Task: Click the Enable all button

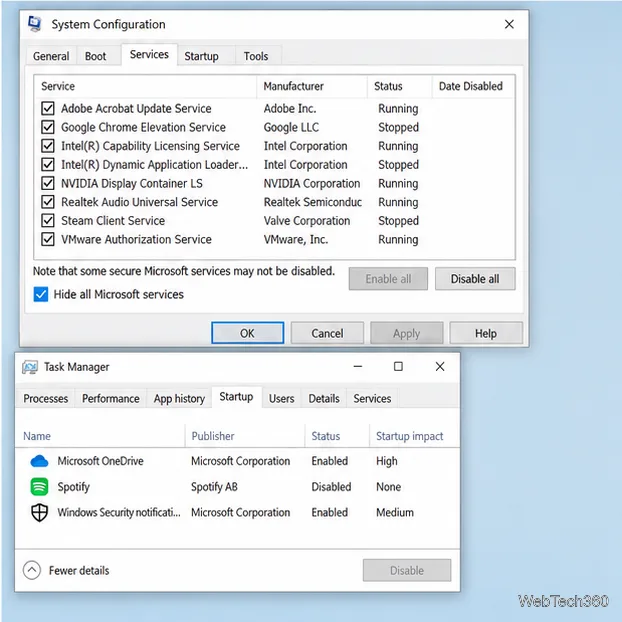Action: [388, 279]
